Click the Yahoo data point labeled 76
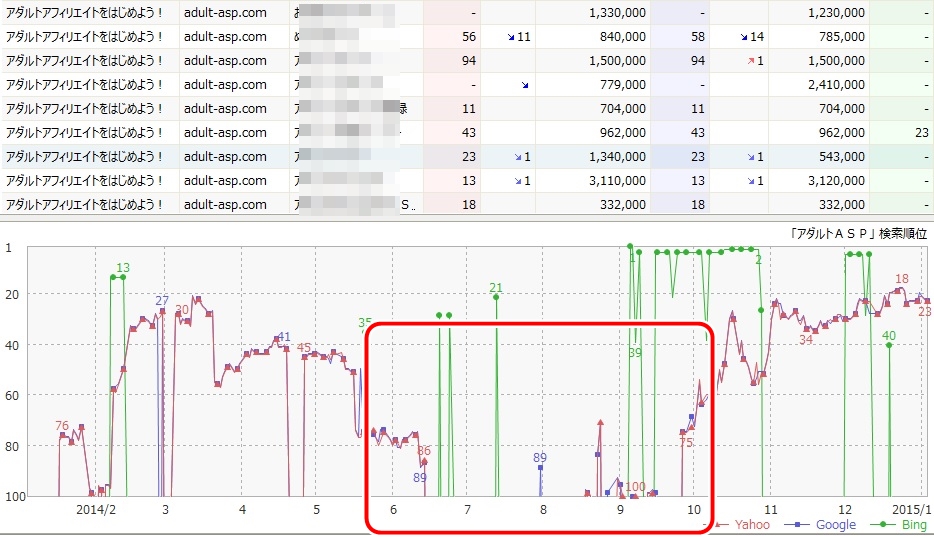Screen dimensions: 934x537 63,435
